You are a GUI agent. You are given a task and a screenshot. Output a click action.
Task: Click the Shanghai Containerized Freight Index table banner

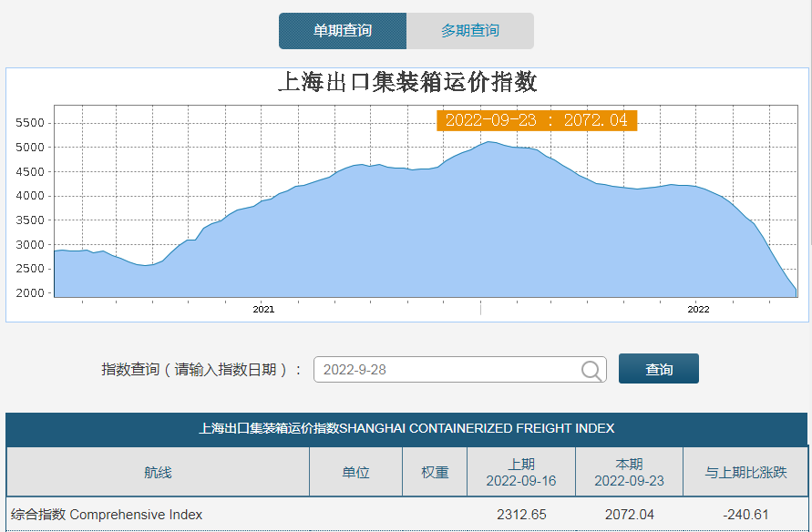tap(406, 428)
